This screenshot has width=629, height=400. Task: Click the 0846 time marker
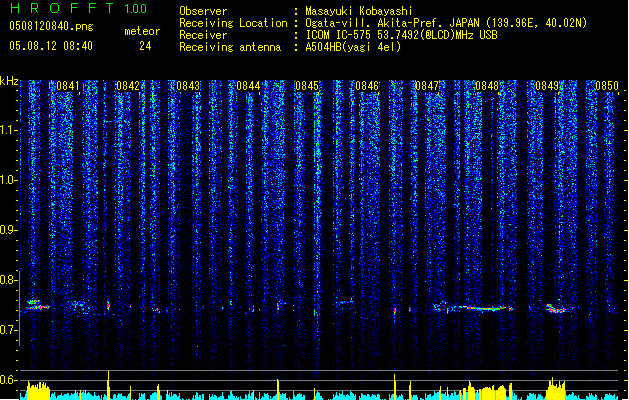point(367,86)
